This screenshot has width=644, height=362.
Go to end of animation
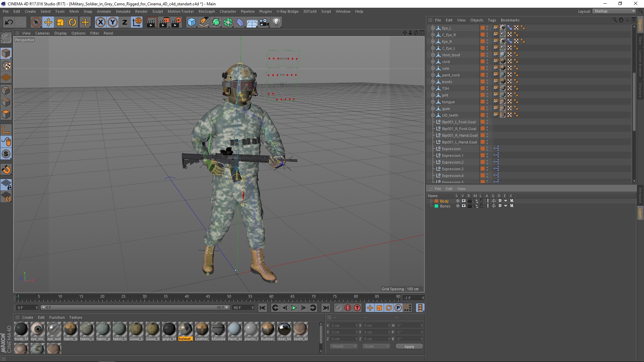(x=325, y=308)
